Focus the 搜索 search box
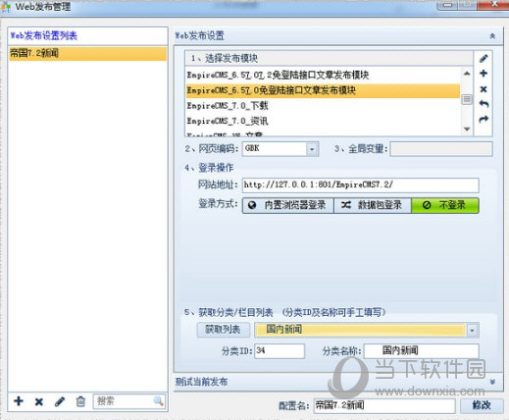The width and height of the screenshot is (509, 420). 125,401
